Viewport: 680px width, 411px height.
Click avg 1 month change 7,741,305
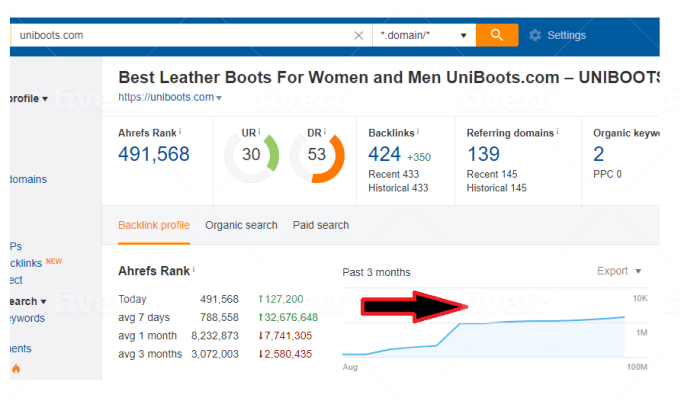[285, 336]
